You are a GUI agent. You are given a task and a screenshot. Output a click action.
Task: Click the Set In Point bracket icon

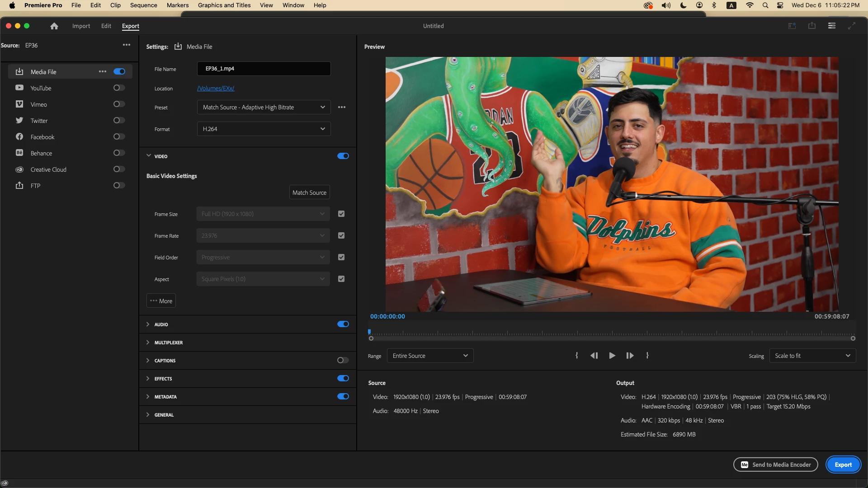(x=576, y=356)
